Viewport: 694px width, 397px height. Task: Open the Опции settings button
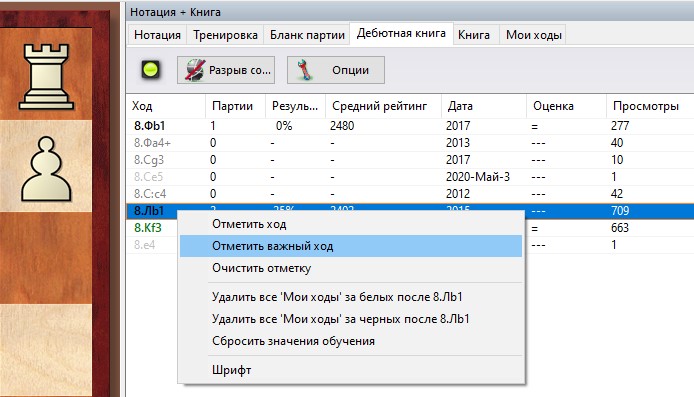(335, 70)
